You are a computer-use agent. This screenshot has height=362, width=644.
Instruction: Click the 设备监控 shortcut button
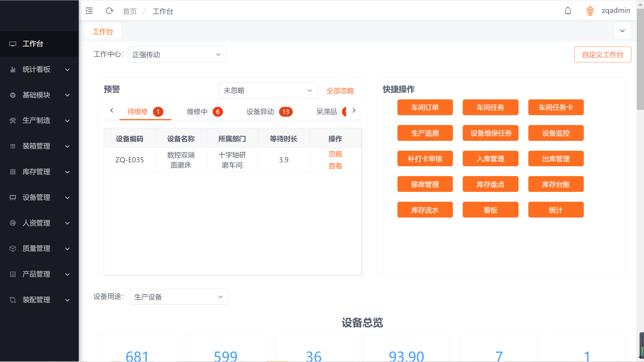pos(556,133)
